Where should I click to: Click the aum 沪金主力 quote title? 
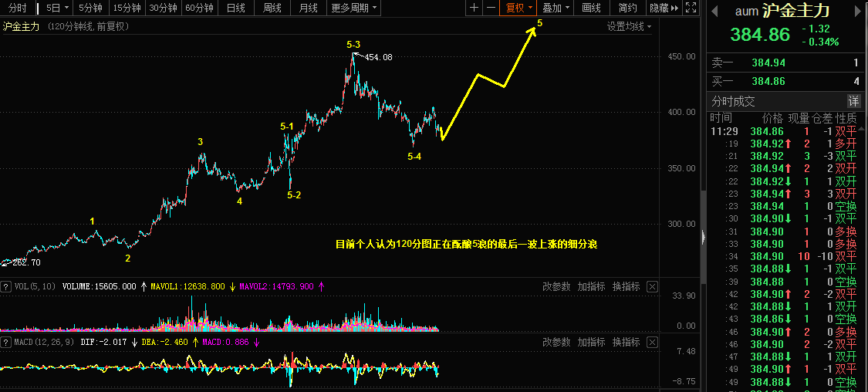tap(782, 11)
